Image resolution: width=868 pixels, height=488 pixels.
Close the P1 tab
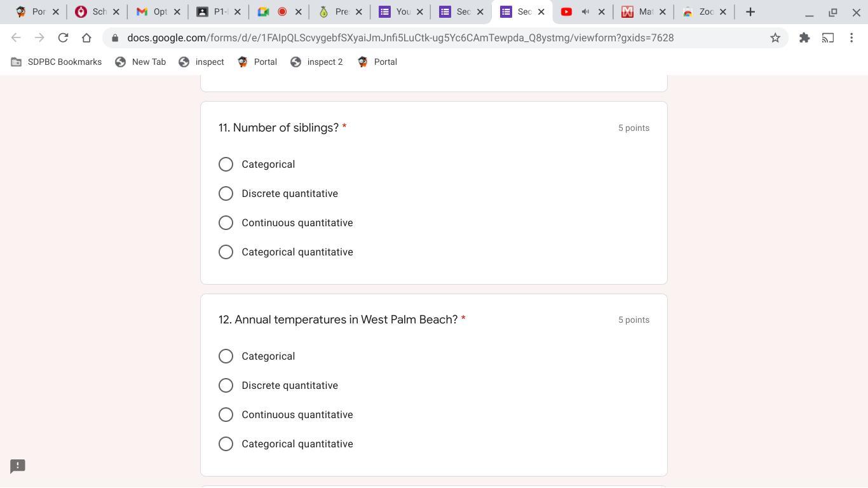point(238,12)
